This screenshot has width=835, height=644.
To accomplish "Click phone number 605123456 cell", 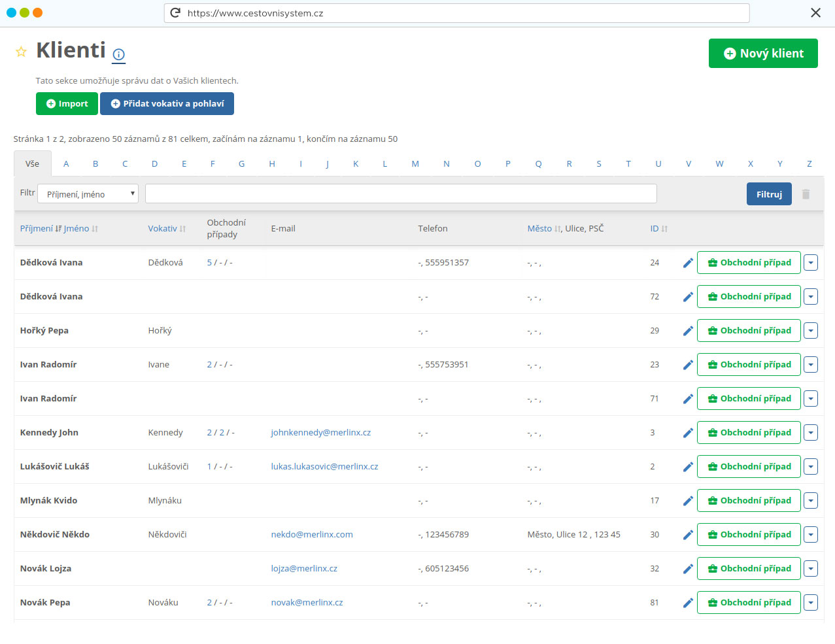I will (x=443, y=569).
